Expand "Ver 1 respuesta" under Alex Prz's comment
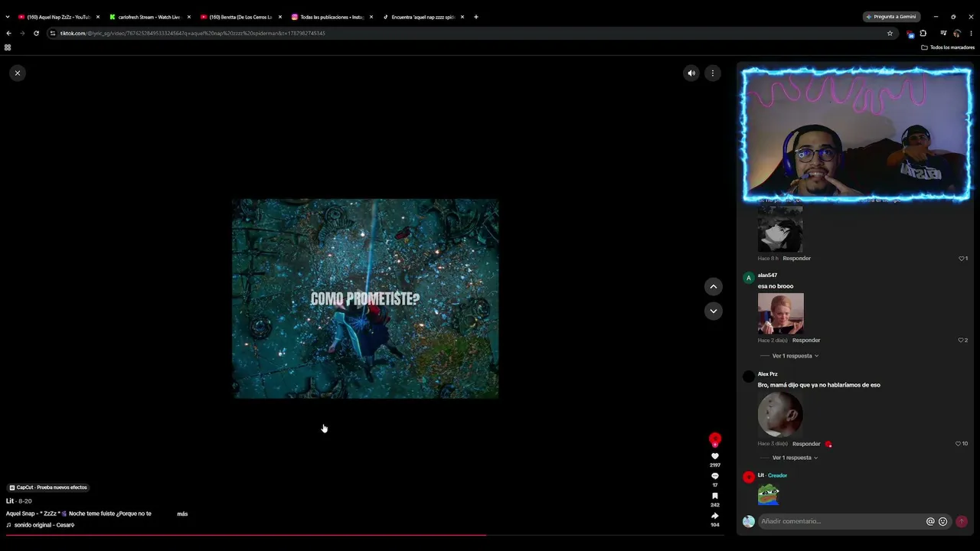 pos(795,458)
